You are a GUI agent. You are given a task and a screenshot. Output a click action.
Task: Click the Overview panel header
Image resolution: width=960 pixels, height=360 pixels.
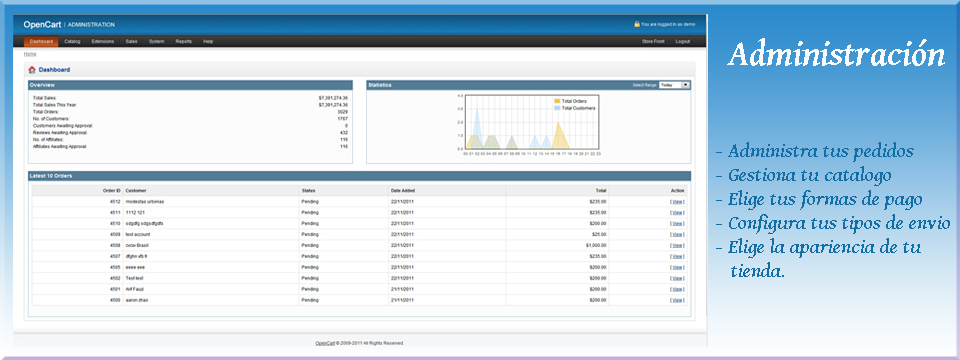(190, 85)
